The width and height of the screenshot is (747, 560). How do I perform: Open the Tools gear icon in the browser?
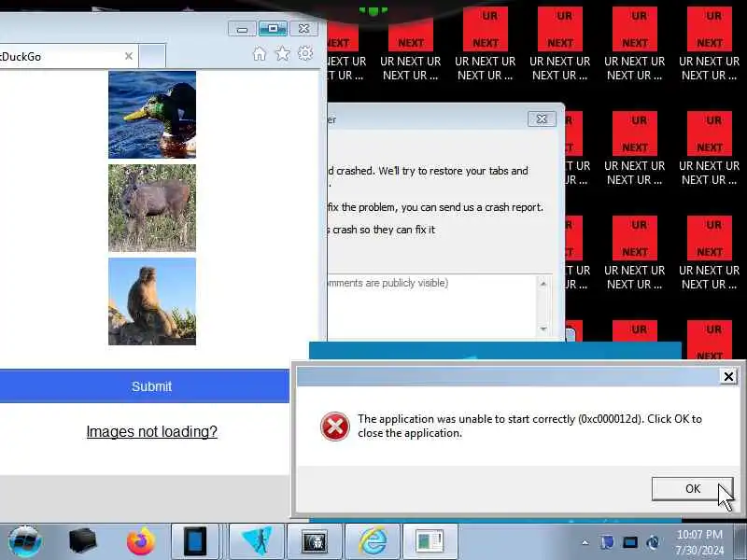tap(305, 53)
